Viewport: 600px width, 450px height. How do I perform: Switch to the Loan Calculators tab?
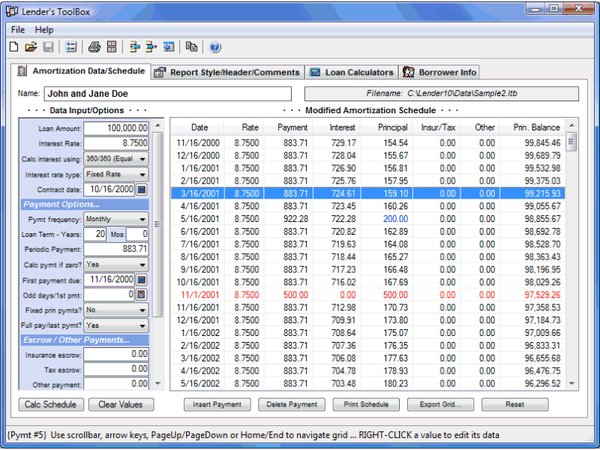[x=351, y=72]
